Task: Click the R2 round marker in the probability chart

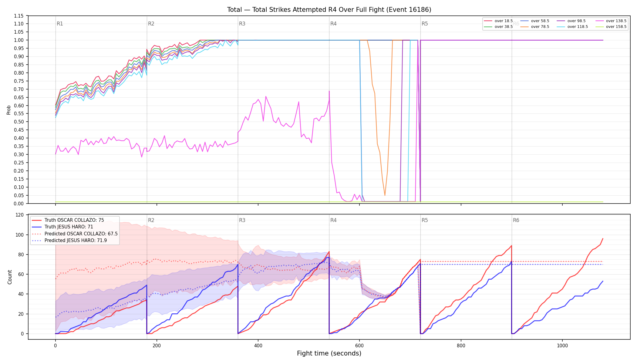Action: [151, 24]
